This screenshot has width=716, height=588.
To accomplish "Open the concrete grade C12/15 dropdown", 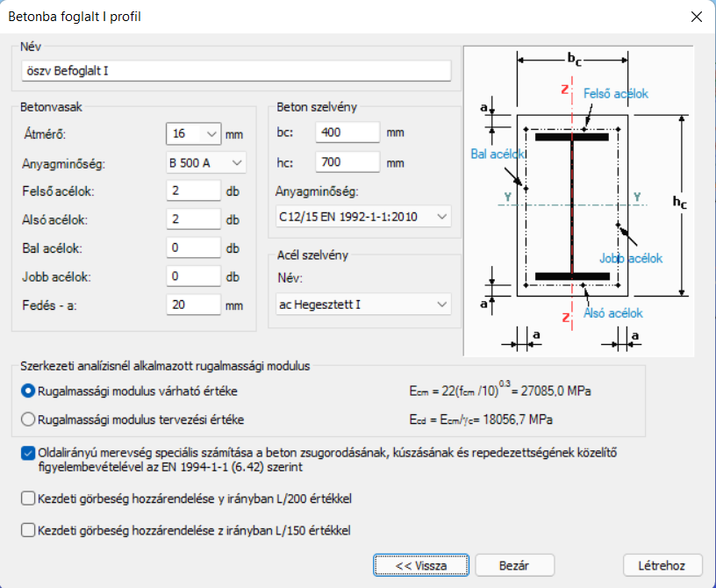I will [363, 217].
